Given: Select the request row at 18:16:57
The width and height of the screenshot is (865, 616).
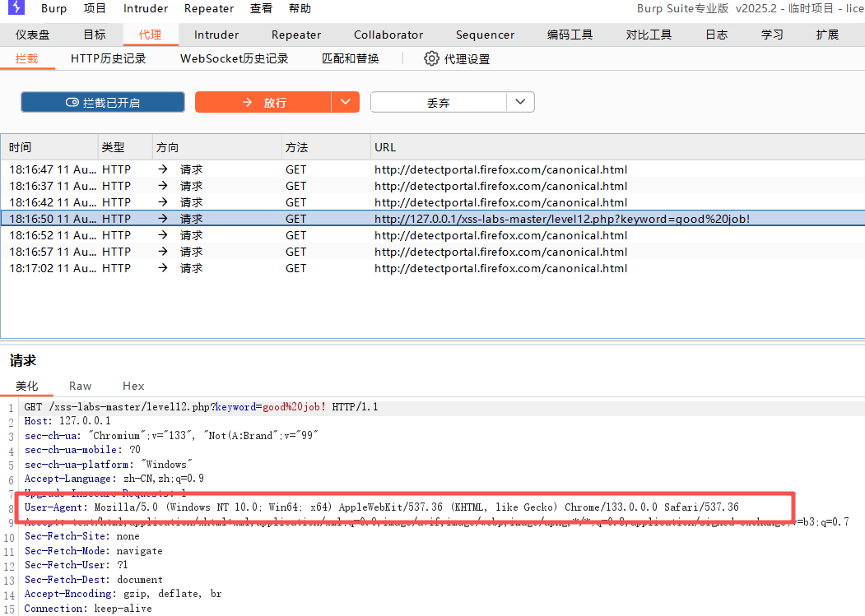Looking at the screenshot, I should pyautogui.click(x=433, y=252).
